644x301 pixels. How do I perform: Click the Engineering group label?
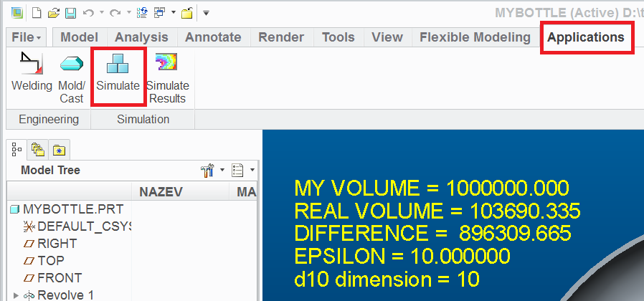point(49,120)
